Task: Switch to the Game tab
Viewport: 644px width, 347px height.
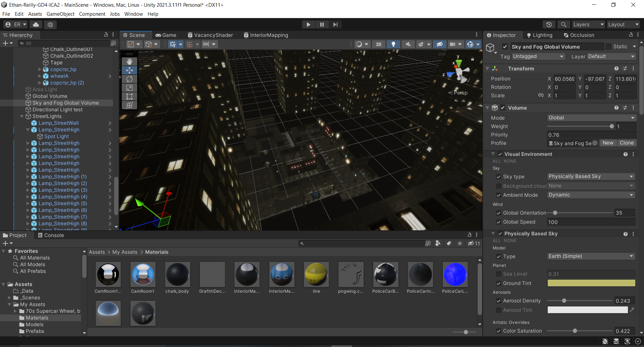Action: [166, 35]
